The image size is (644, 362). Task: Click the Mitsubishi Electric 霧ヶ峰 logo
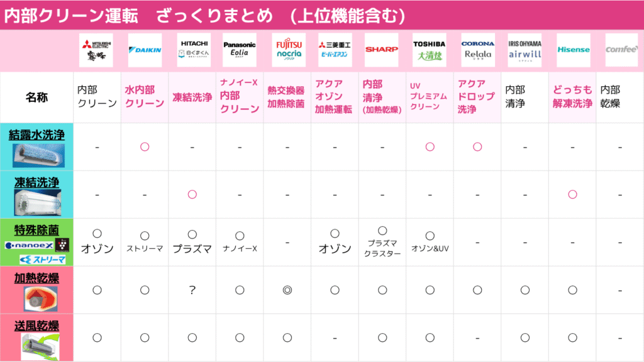pos(96,50)
